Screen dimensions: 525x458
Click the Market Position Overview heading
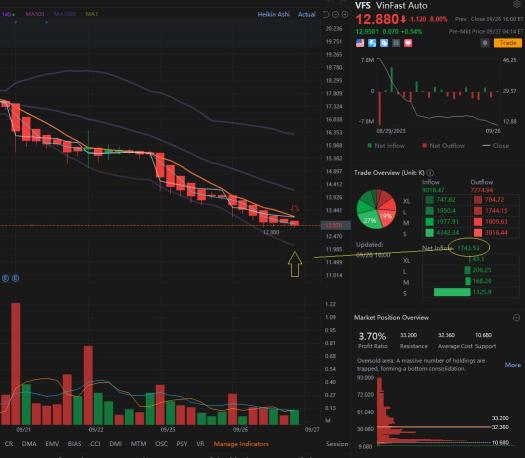tap(391, 317)
